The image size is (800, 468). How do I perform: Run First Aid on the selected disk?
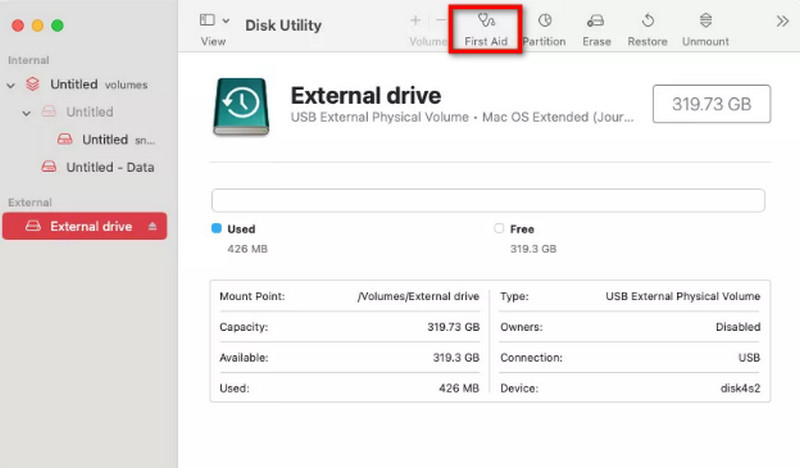pyautogui.click(x=486, y=28)
